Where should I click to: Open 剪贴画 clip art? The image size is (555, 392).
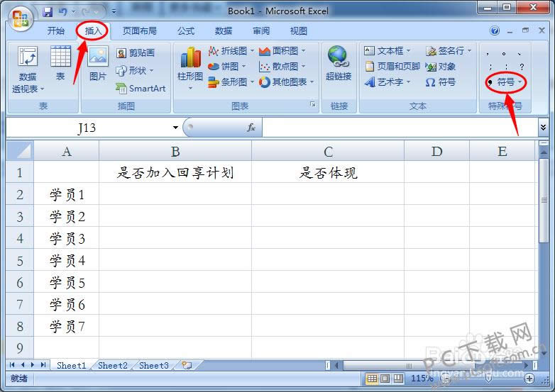coord(136,53)
